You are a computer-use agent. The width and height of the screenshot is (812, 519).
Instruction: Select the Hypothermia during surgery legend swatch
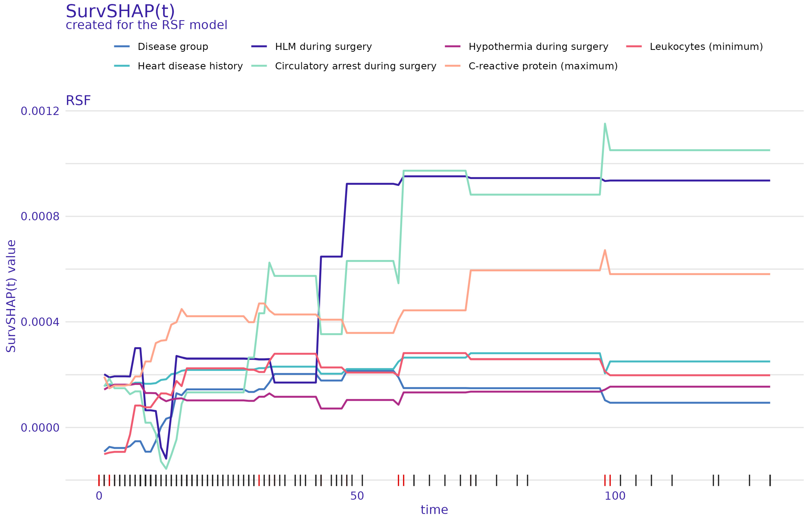coord(452,47)
